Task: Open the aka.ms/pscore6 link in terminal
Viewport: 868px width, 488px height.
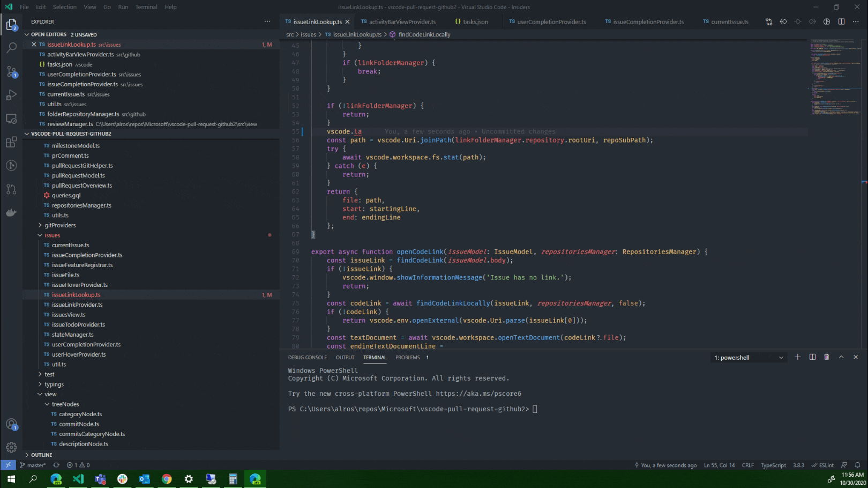Action: point(478,394)
